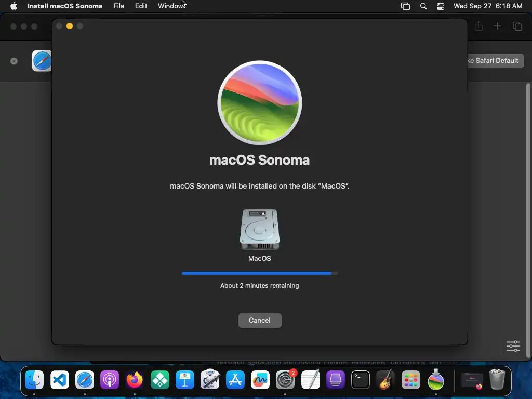Open Safari from the Dock
The width and height of the screenshot is (532, 399).
tap(85, 380)
